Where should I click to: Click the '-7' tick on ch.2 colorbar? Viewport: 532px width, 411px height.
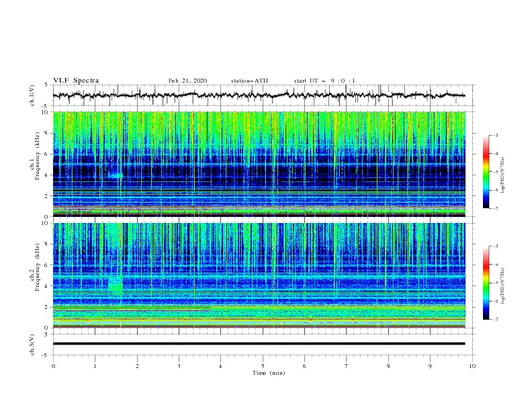click(496, 320)
